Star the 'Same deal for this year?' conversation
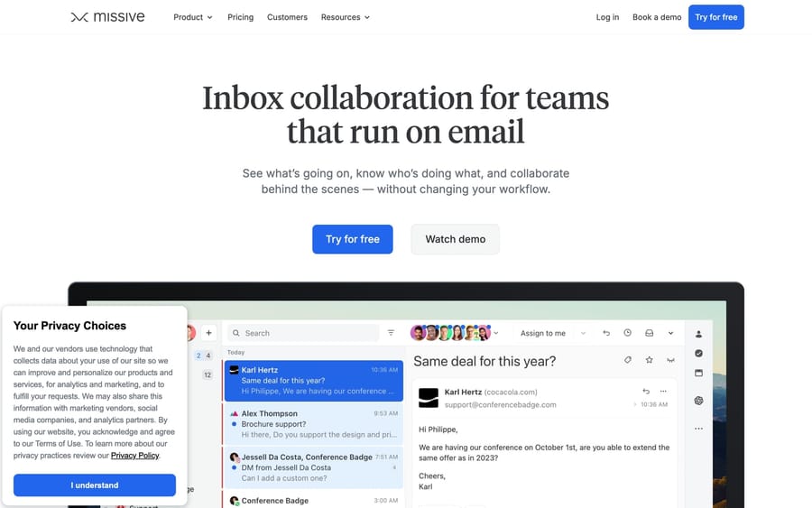Screen dimensions: 812x508 (x=649, y=360)
